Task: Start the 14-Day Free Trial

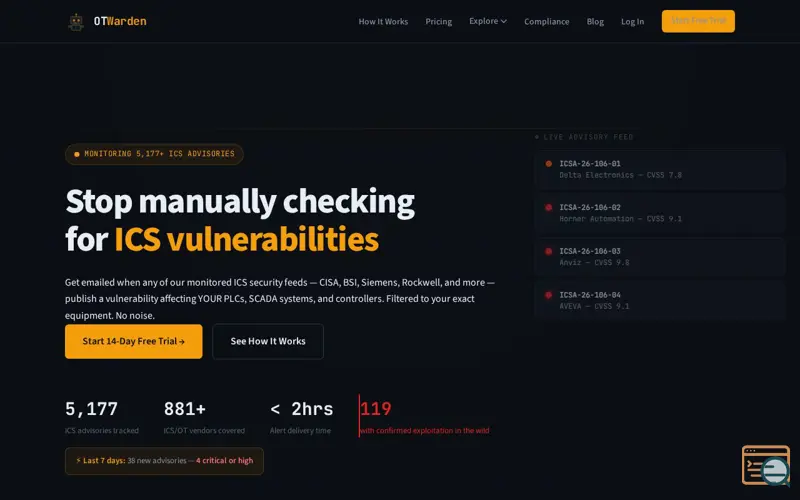Action: click(134, 341)
